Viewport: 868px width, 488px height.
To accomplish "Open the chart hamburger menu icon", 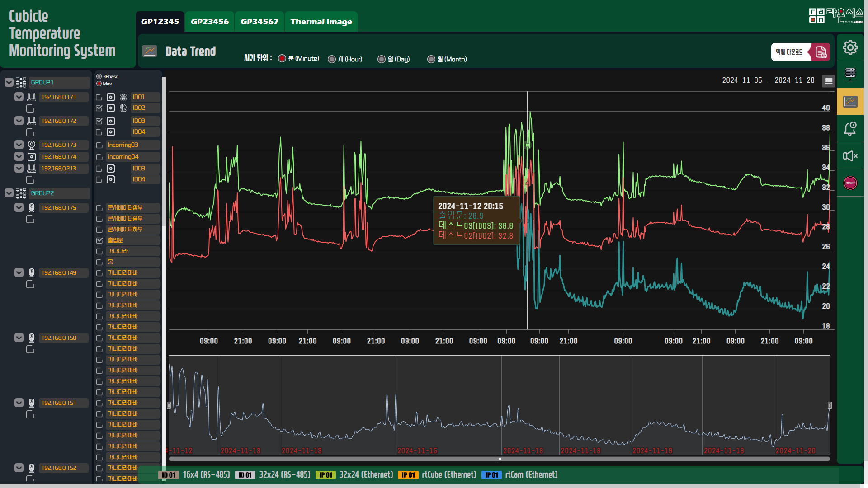I will (x=828, y=81).
